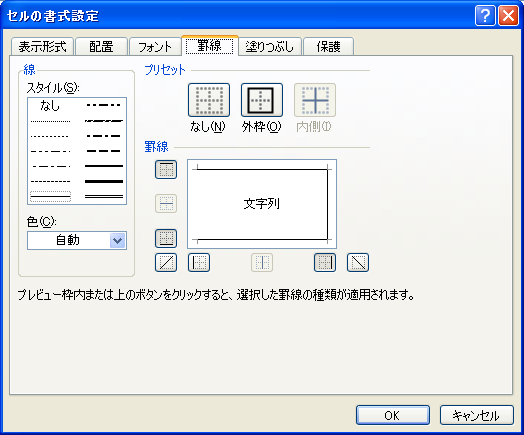Pick the thickest solid line style

pyautogui.click(x=104, y=181)
